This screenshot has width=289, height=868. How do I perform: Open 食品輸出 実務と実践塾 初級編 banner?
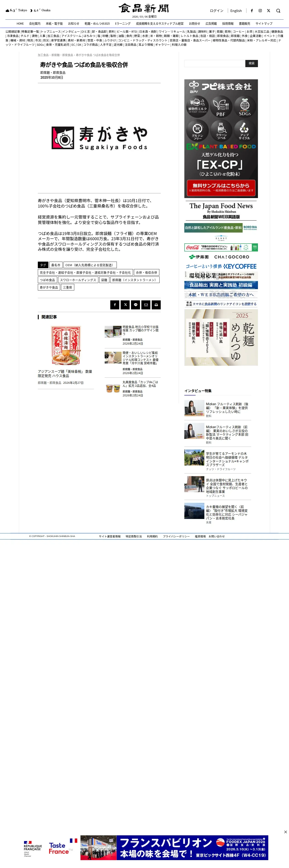pos(221,285)
